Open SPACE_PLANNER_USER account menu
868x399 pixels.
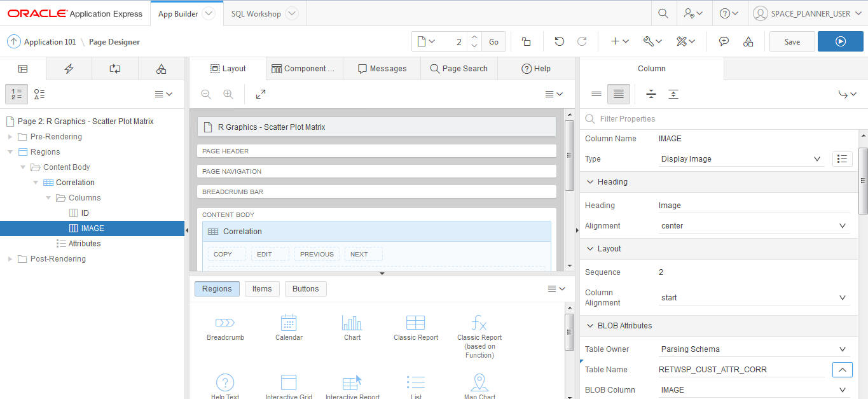807,13
